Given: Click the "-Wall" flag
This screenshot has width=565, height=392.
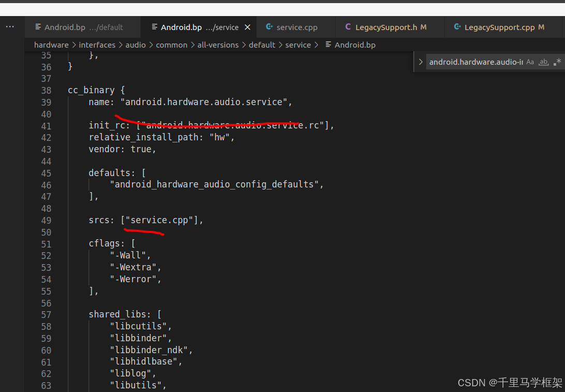Looking at the screenshot, I should [128, 255].
